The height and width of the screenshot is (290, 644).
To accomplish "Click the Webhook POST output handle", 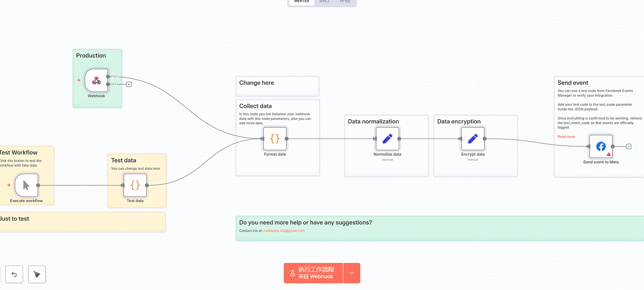I will (x=108, y=77).
